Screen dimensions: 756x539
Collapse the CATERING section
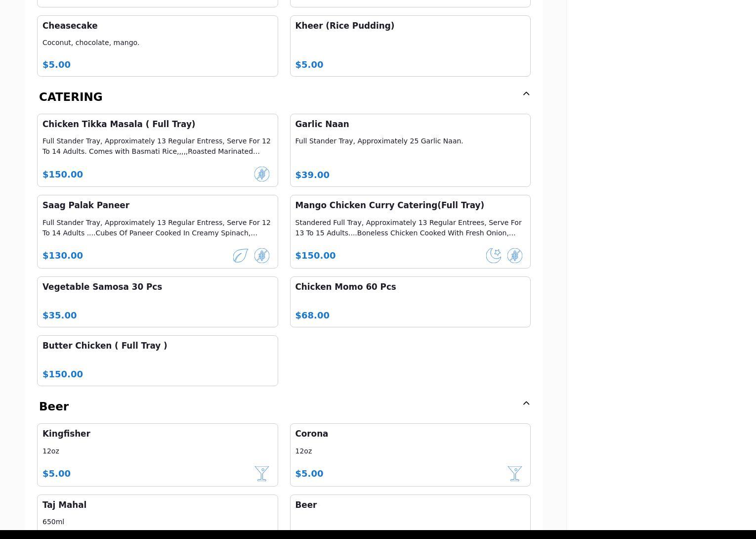click(x=526, y=94)
